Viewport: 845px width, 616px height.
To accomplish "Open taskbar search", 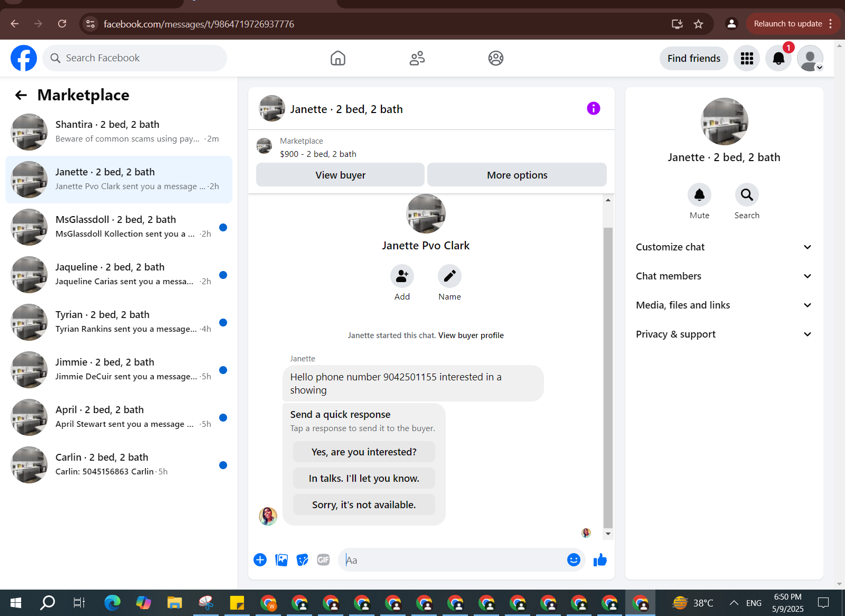I will [48, 603].
